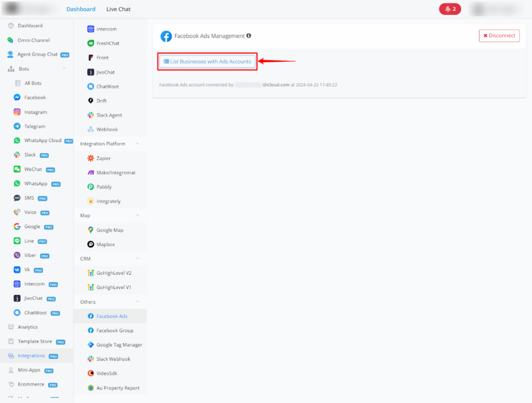The height and width of the screenshot is (403, 532).
Task: Select the Instagram icon in the bots list
Action: click(x=17, y=112)
